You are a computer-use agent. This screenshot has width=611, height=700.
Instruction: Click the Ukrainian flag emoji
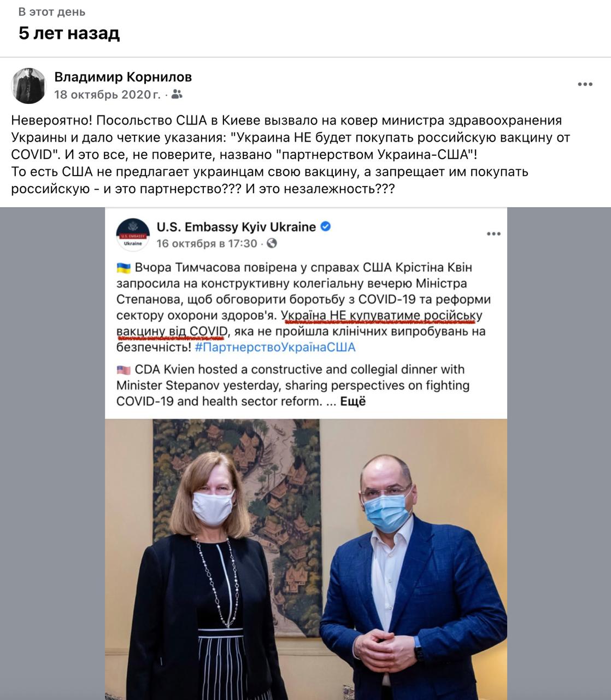coord(124,268)
